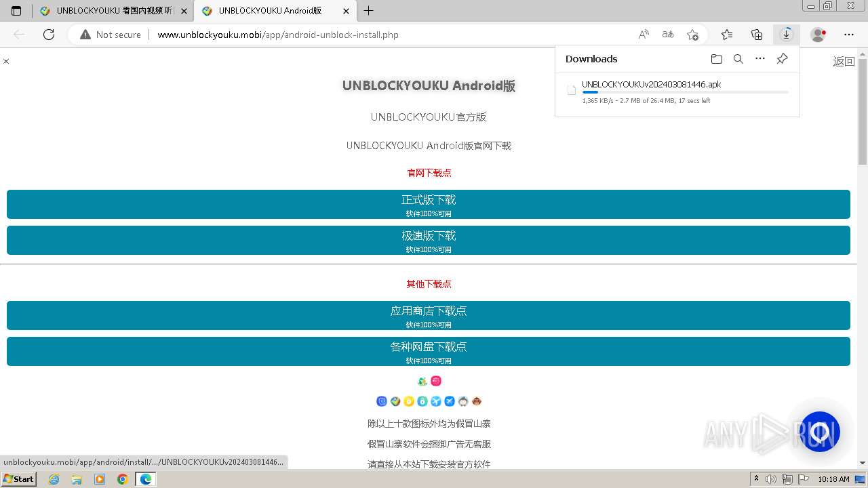Open Internet Explorer from taskbar
This screenshot has width=868, height=488.
54,479
